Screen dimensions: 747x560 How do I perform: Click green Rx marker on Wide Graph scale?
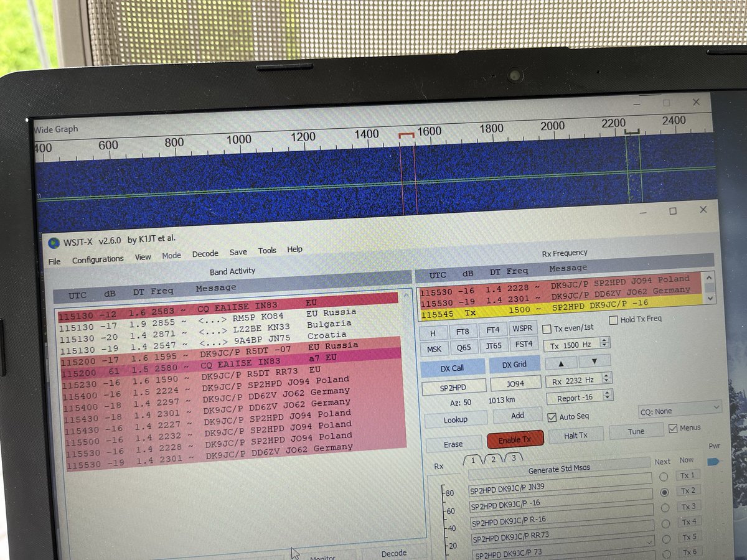(632, 131)
